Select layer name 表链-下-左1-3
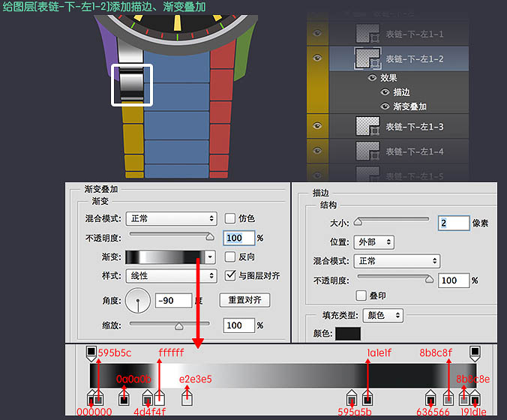Screen dimensions: 507x420 coord(415,127)
